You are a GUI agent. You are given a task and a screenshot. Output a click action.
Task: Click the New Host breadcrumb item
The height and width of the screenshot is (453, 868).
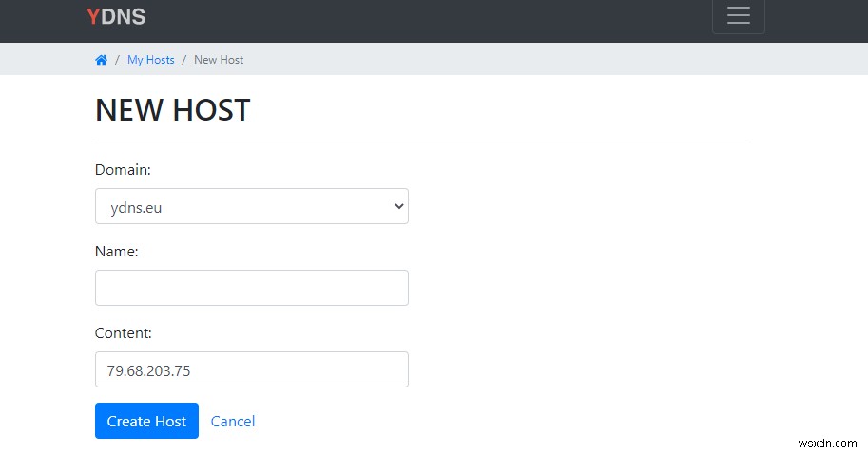[219, 60]
